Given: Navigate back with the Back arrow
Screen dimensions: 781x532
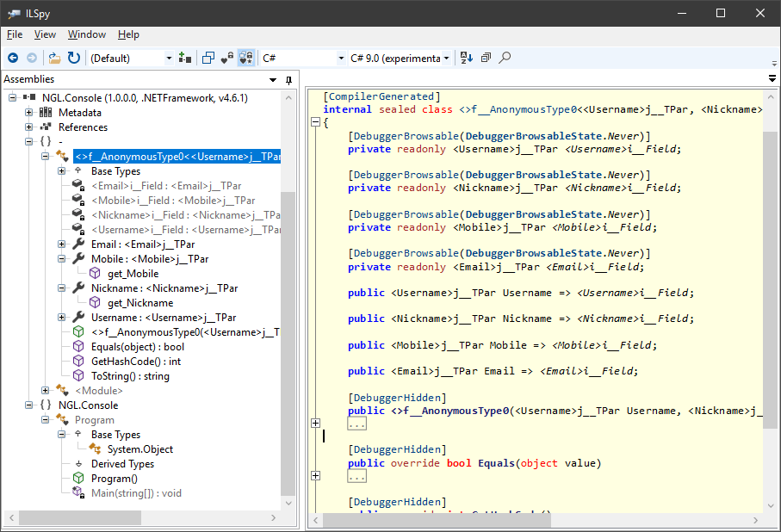Looking at the screenshot, I should (13, 59).
